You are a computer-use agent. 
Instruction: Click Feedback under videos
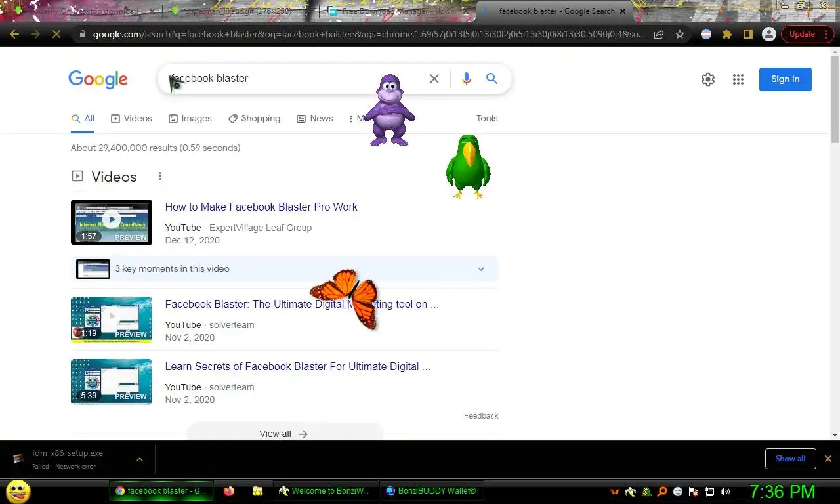click(481, 416)
